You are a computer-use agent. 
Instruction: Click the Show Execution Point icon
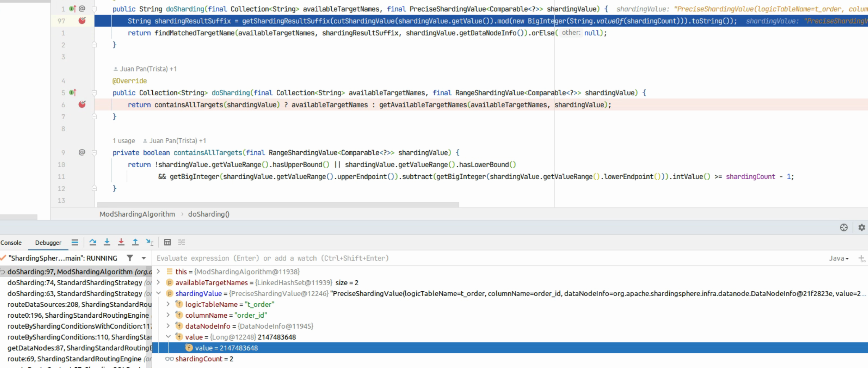point(75,242)
